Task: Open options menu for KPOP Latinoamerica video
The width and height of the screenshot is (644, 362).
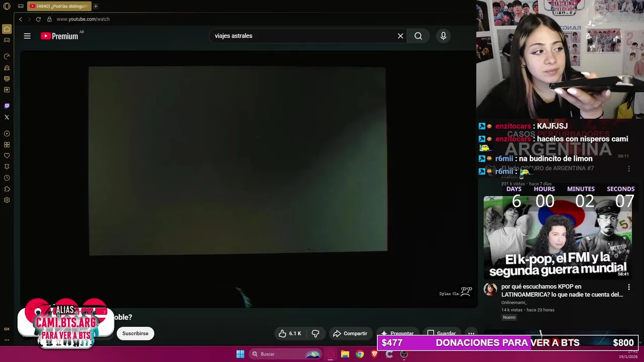Action: 628,287
